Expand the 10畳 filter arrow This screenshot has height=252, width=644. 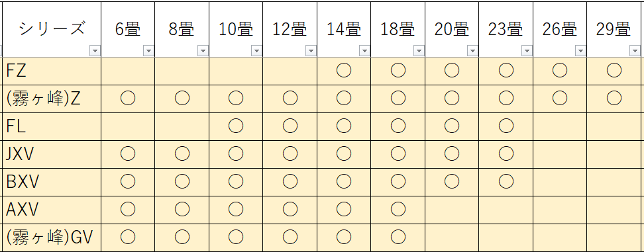pyautogui.click(x=256, y=51)
